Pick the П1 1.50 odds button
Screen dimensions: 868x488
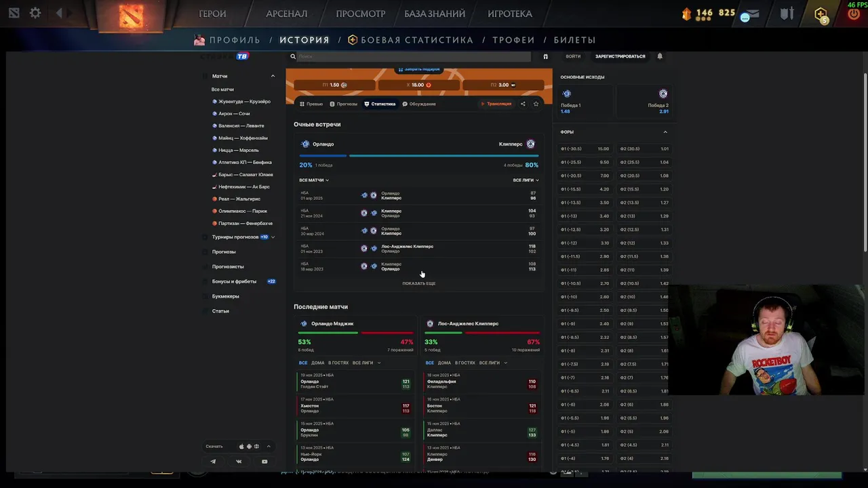point(334,85)
